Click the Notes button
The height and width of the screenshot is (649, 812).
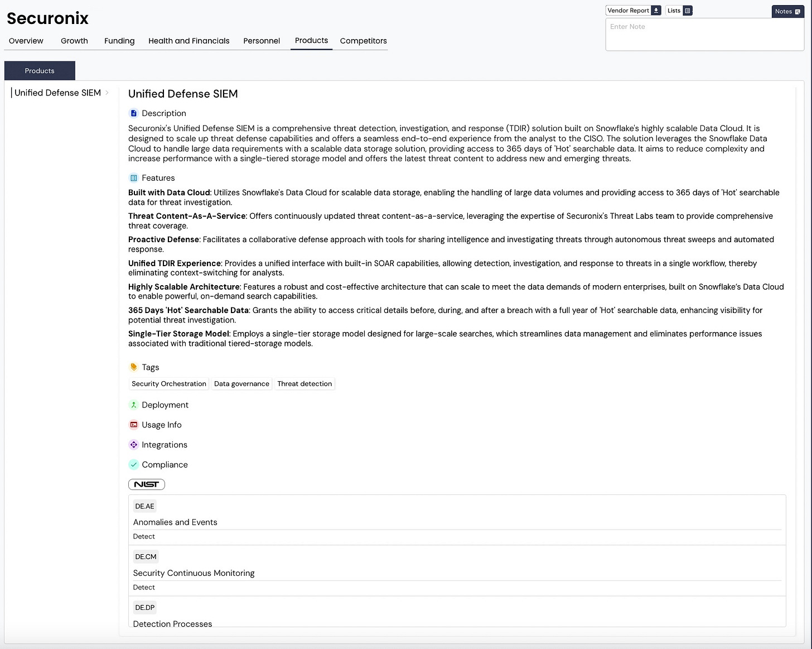(x=788, y=11)
